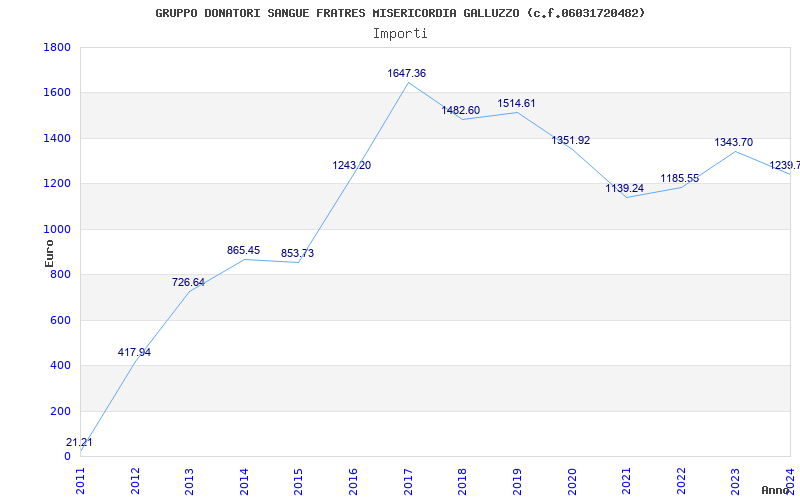Select data label 853.73
800x500 pixels.
[x=297, y=253]
